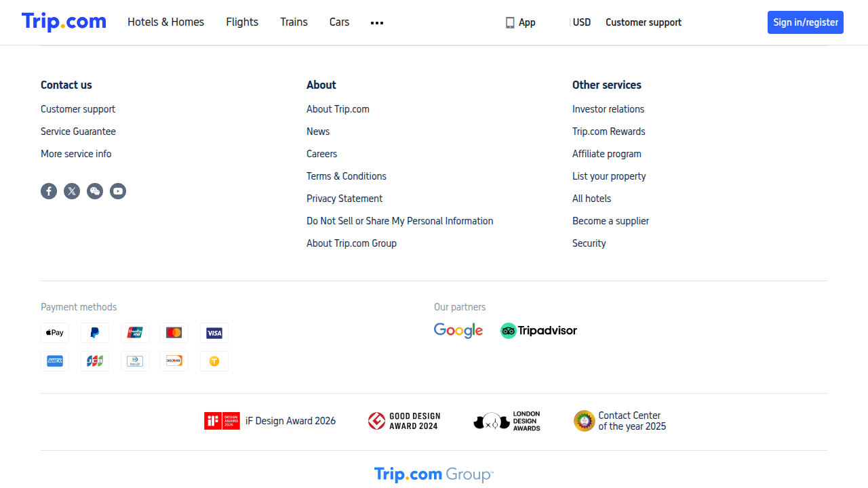Go to Hotels & Homes tab
Image resolution: width=868 pixels, height=488 pixels.
pyautogui.click(x=165, y=22)
